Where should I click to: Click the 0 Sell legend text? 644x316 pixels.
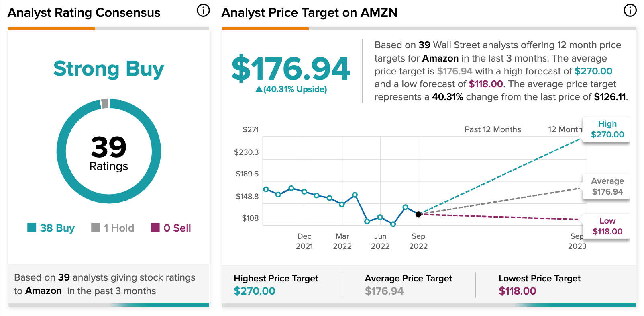coord(177,228)
